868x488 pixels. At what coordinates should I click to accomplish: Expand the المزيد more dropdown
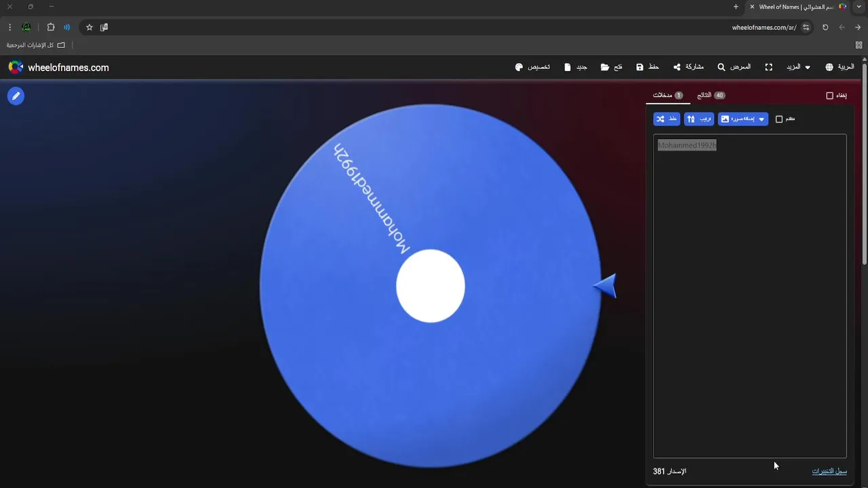click(x=798, y=67)
